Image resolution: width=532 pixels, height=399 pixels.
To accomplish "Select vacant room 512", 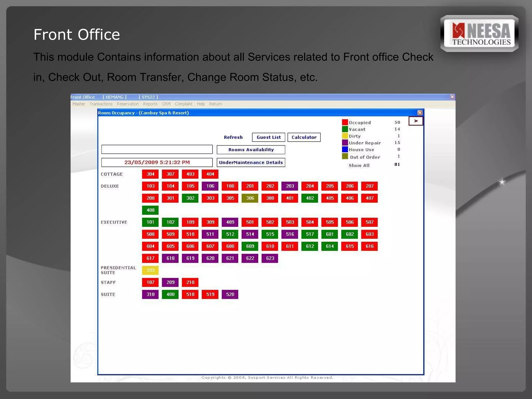I will (230, 234).
